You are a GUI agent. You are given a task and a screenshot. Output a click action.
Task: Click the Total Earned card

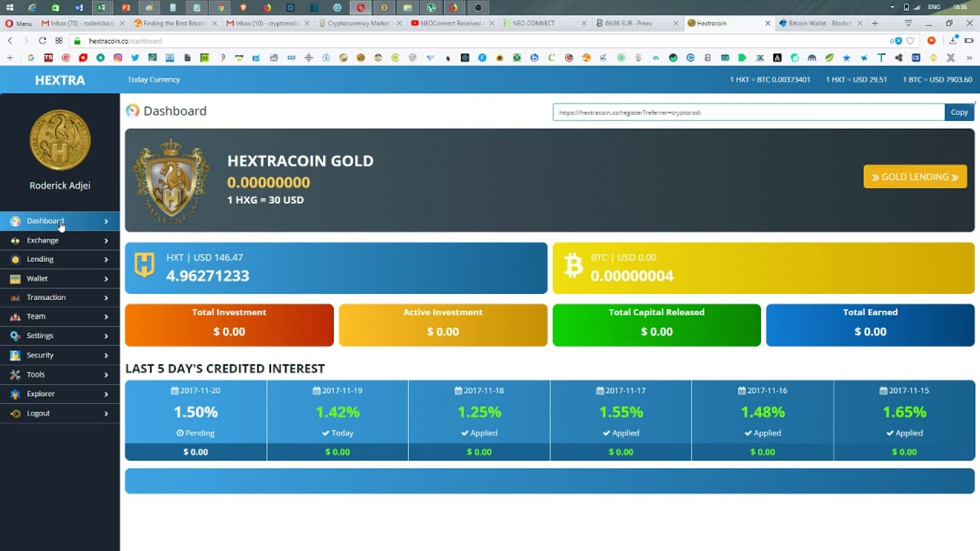(x=871, y=325)
